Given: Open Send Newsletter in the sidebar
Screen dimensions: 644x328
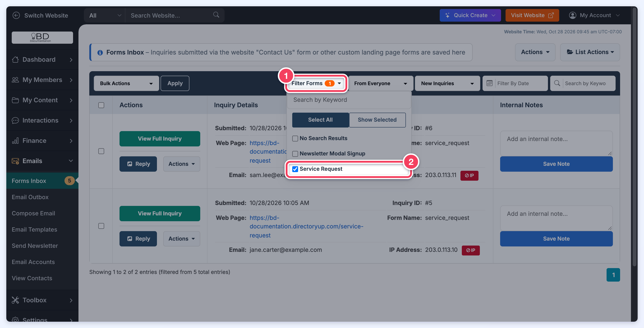Looking at the screenshot, I should [35, 246].
